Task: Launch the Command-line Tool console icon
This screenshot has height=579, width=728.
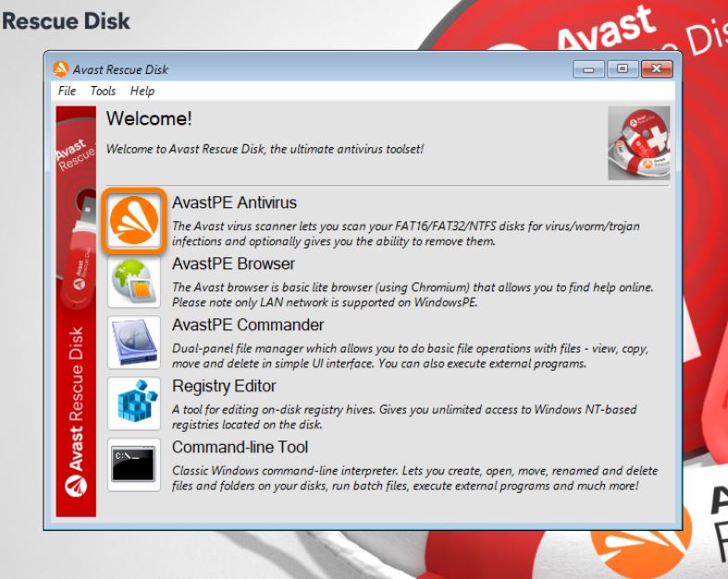Action: point(134,465)
